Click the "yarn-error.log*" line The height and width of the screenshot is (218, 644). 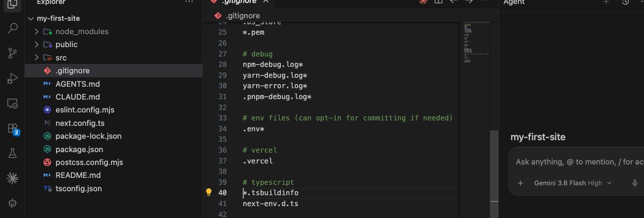(275, 86)
